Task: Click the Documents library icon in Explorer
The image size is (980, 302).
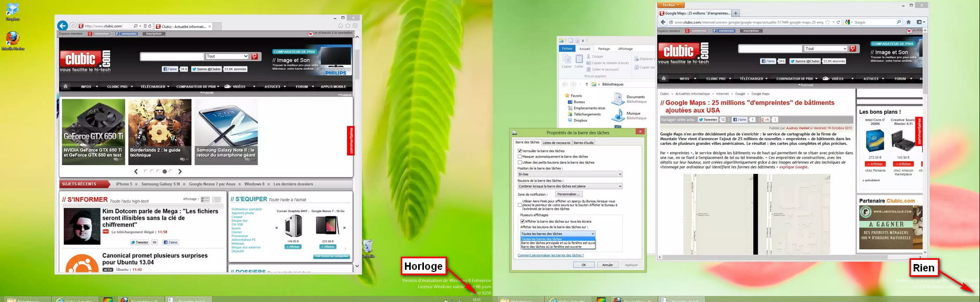Action: tap(618, 99)
